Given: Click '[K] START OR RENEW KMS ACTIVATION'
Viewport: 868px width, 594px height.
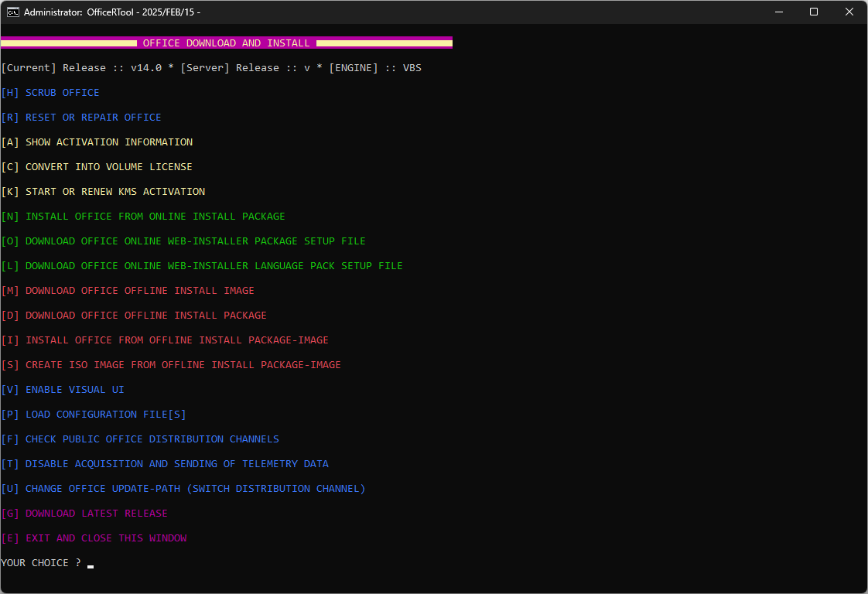Looking at the screenshot, I should [x=103, y=192].
